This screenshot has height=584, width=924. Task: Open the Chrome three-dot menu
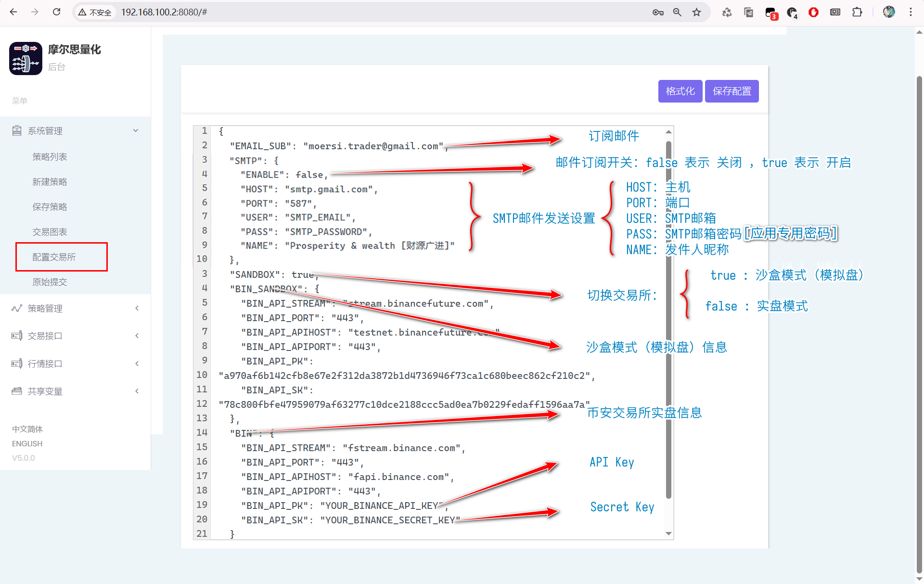tap(911, 12)
